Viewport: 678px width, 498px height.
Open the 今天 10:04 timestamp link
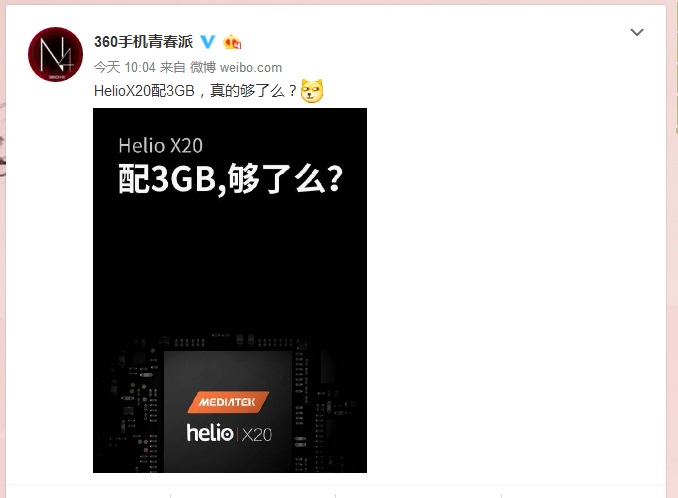[125, 67]
